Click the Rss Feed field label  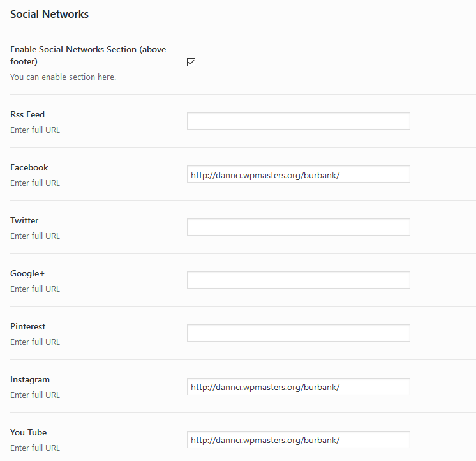click(27, 115)
